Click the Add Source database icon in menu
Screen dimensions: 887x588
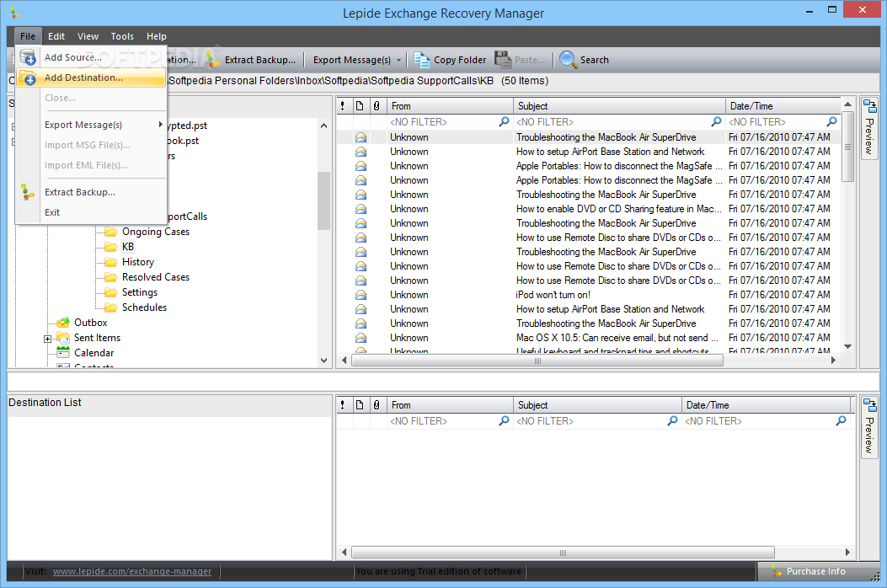click(27, 57)
